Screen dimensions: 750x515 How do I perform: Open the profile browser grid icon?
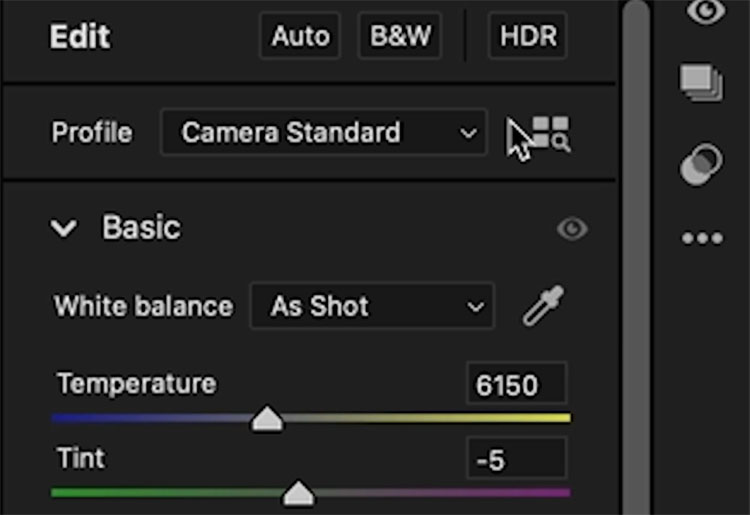click(x=551, y=134)
